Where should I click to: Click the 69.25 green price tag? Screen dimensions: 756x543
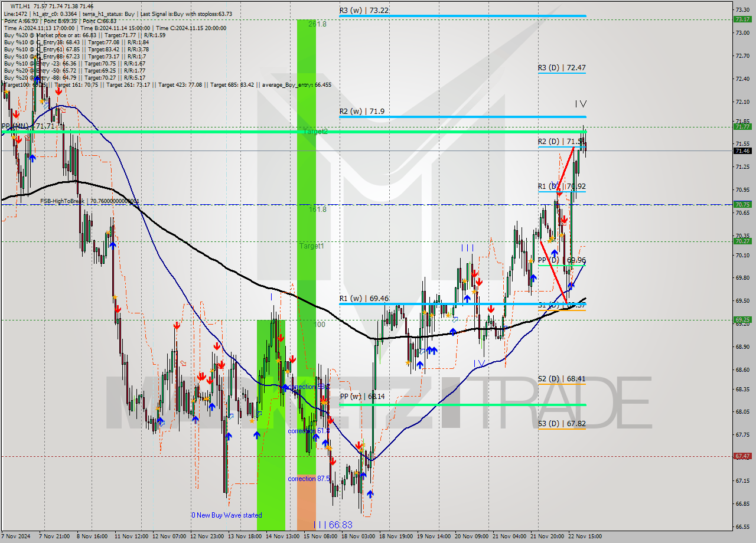click(742, 320)
